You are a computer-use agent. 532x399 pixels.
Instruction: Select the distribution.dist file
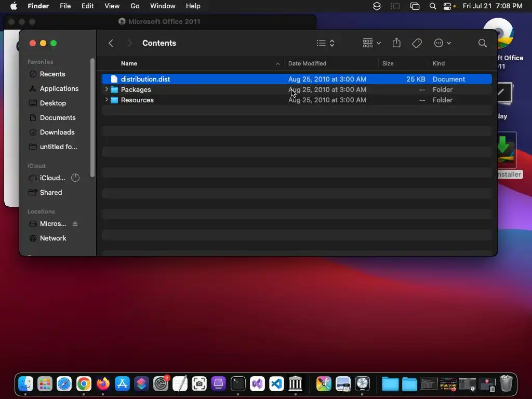[297, 79]
